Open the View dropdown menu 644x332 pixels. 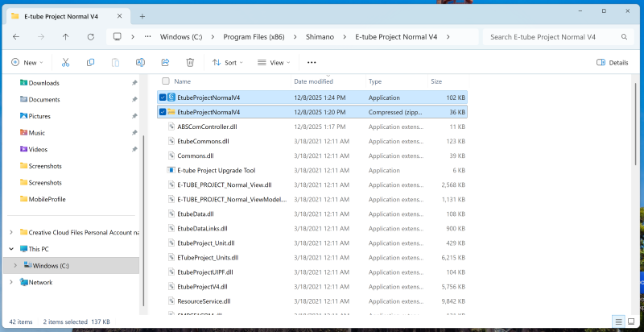click(274, 63)
